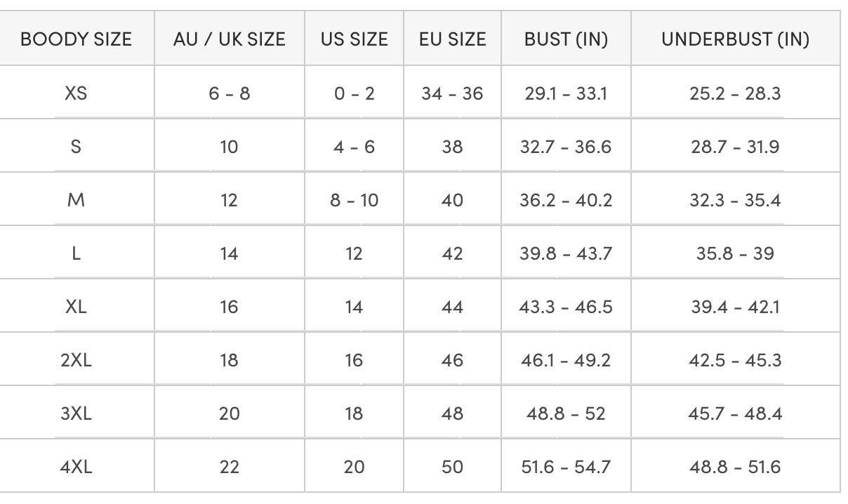Click bust measurement 48.8 - 52
This screenshot has width=848, height=504.
coord(566,413)
